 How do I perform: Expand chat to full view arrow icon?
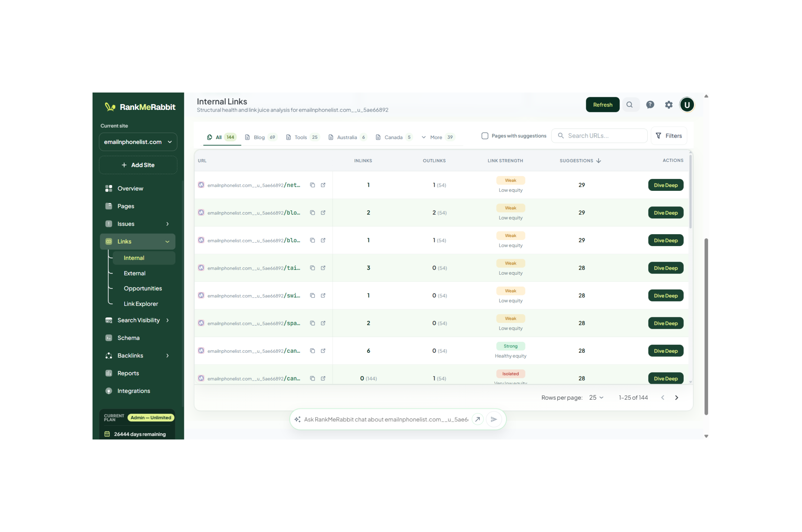tap(477, 419)
